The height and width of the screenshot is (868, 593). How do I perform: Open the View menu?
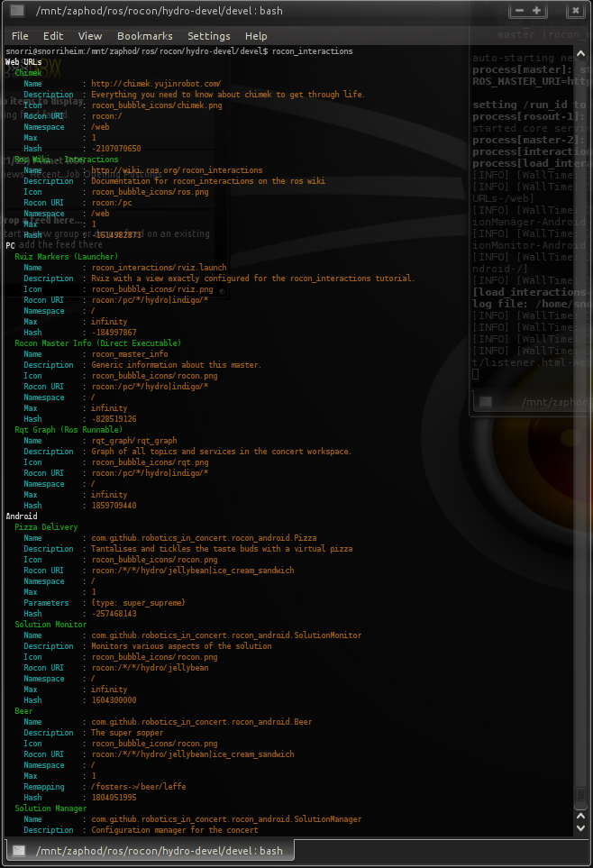(x=90, y=36)
